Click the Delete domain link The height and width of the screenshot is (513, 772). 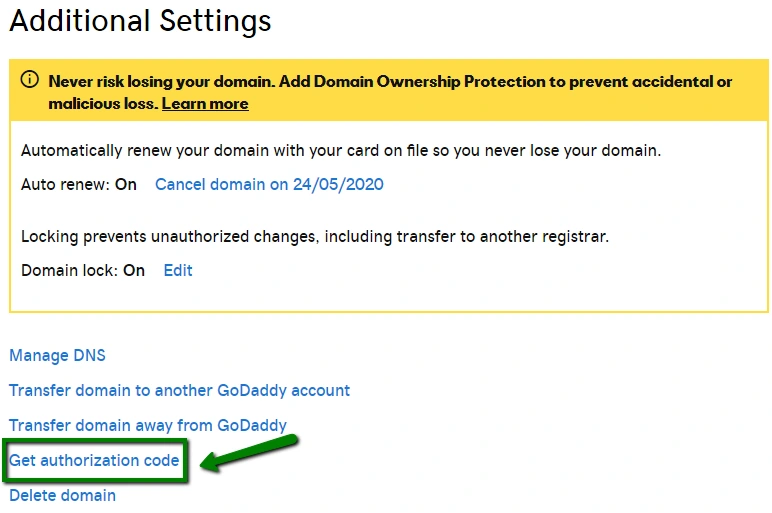point(62,495)
